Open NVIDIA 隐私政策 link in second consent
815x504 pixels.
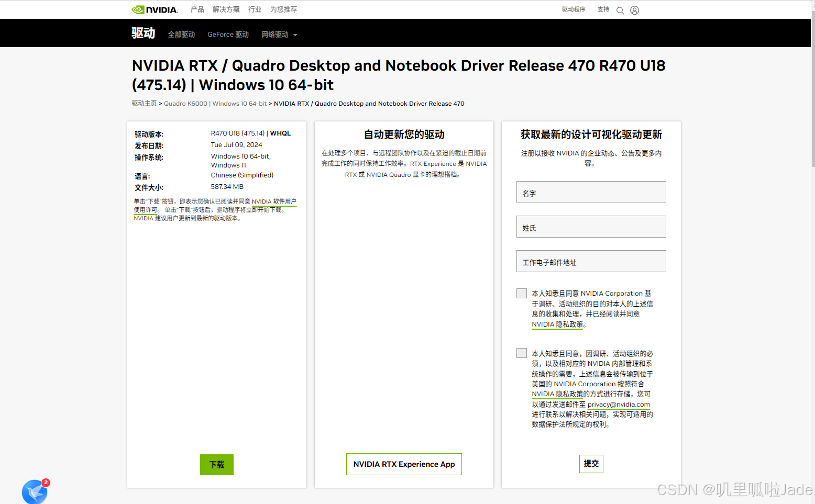click(557, 394)
